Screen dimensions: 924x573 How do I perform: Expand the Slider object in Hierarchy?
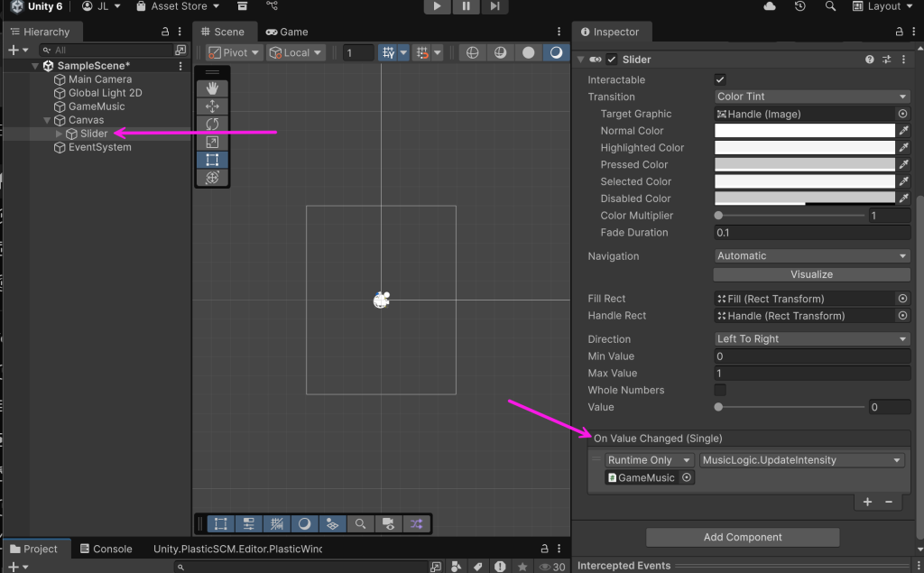(60, 134)
